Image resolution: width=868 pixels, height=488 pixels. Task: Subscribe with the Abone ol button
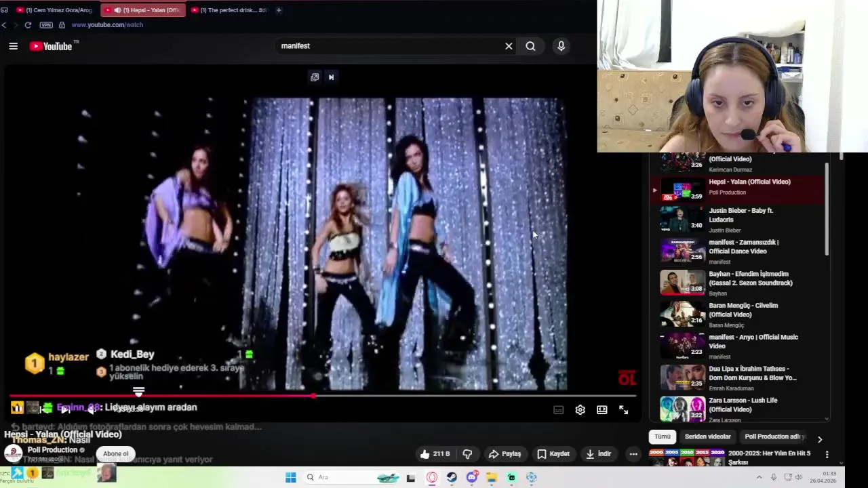(115, 454)
